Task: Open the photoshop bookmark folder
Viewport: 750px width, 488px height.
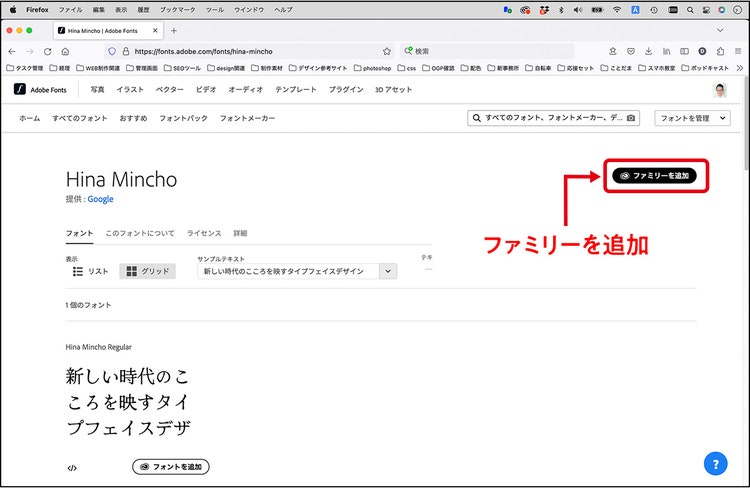Action: [372, 68]
